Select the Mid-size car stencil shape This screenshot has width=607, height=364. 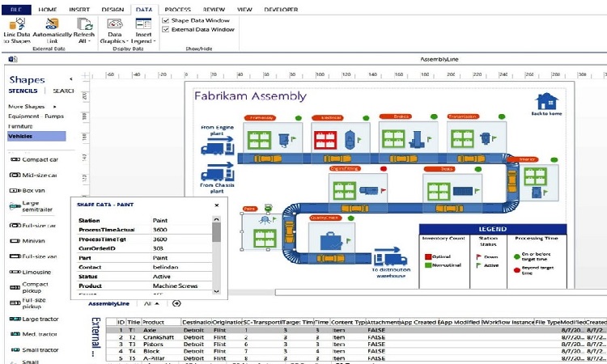pos(33,175)
